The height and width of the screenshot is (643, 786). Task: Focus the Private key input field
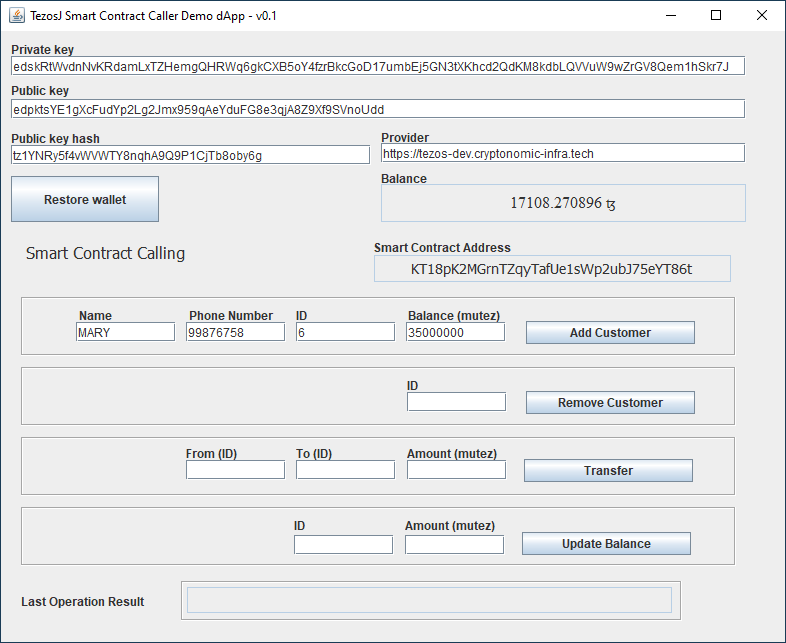point(378,66)
